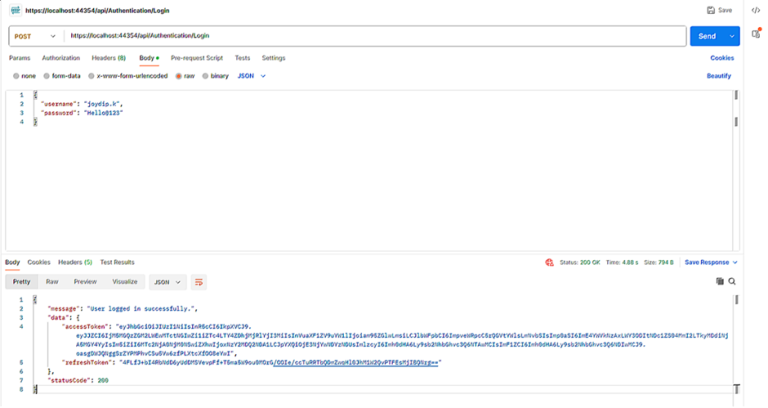Open the response JSON format dropdown

click(x=168, y=282)
